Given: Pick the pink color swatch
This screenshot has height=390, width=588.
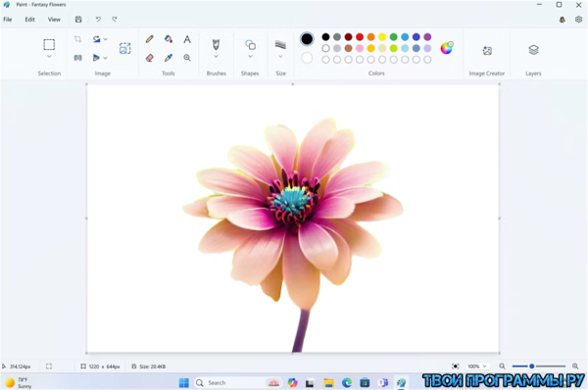Looking at the screenshot, I should 360,48.
